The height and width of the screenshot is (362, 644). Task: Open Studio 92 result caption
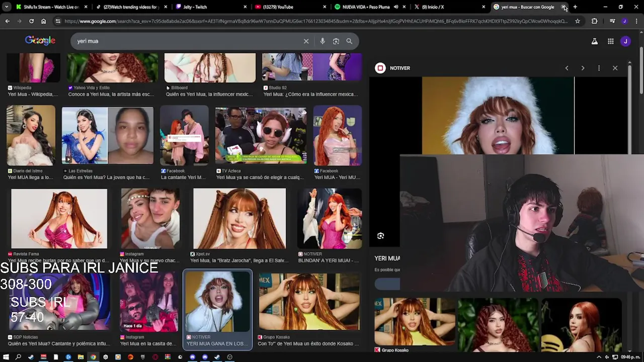point(310,94)
